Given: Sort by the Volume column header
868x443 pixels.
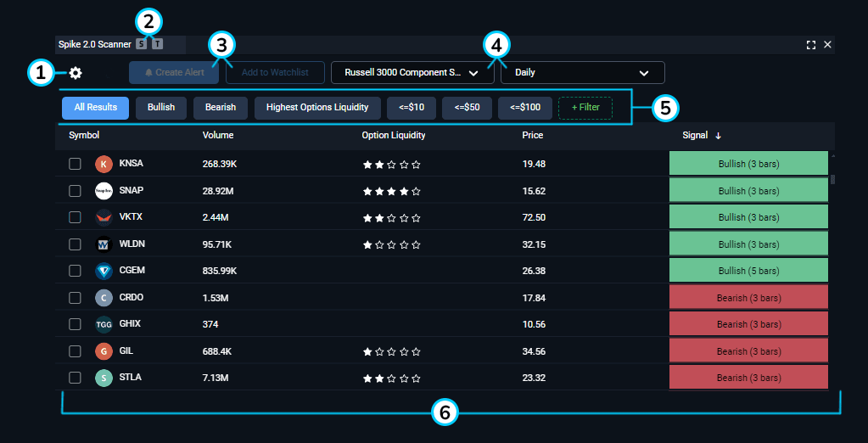Looking at the screenshot, I should [x=218, y=135].
